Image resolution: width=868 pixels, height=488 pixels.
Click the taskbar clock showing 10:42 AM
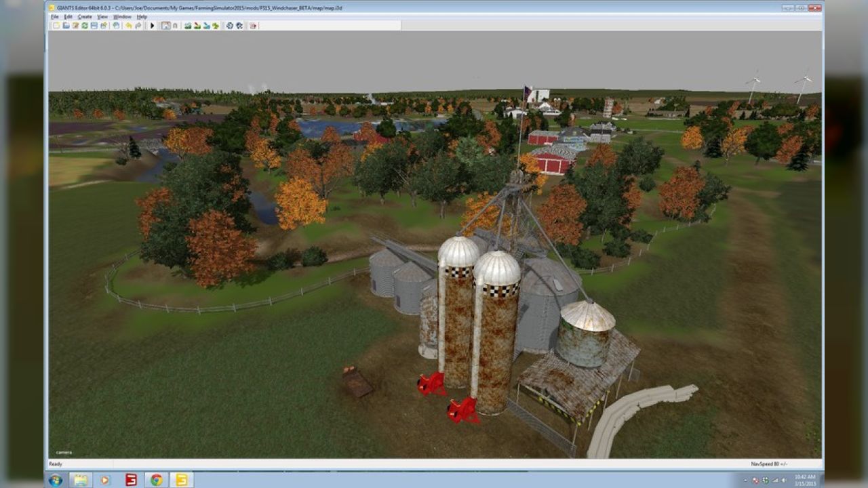[806, 480]
